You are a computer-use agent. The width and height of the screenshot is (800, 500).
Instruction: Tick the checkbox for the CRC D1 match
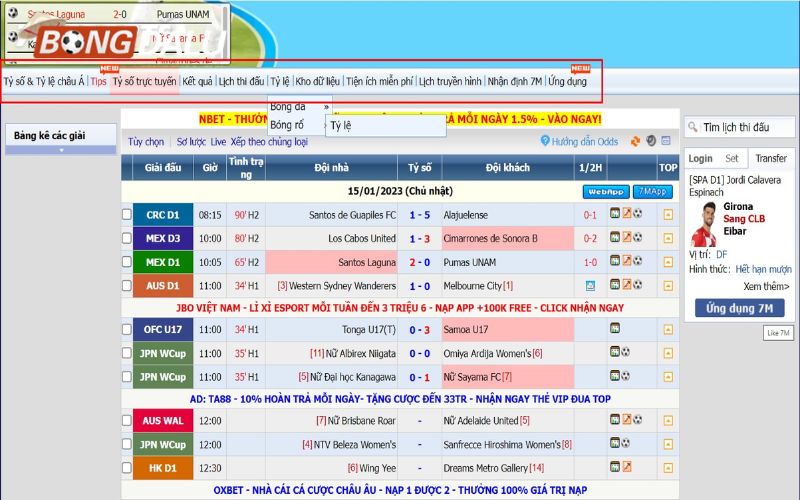click(x=127, y=214)
